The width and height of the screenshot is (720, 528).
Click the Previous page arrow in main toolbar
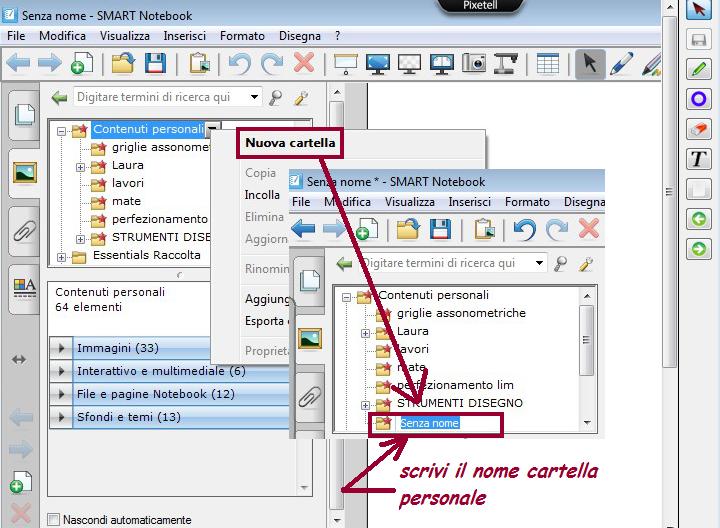[19, 63]
